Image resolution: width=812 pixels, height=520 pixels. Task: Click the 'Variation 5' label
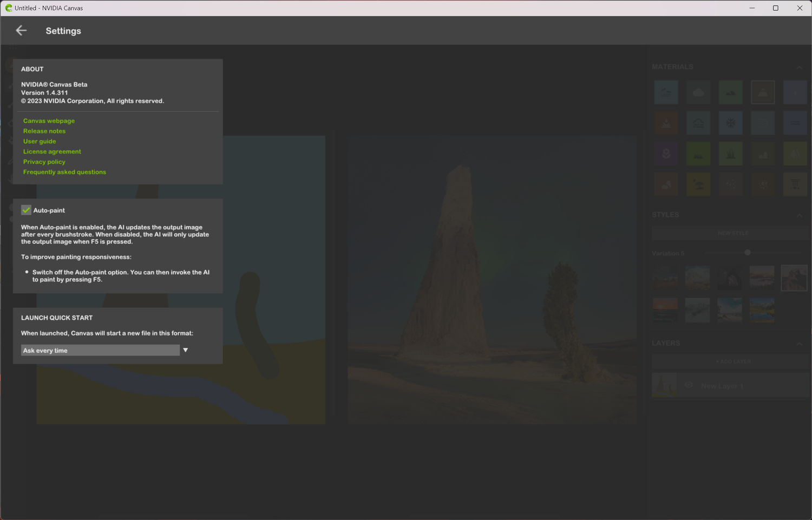coord(668,253)
